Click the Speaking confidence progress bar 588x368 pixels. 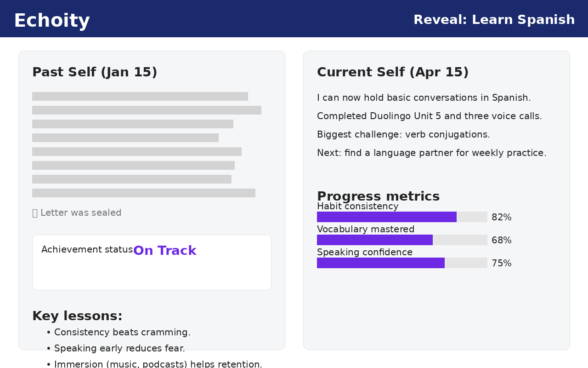[x=402, y=263]
